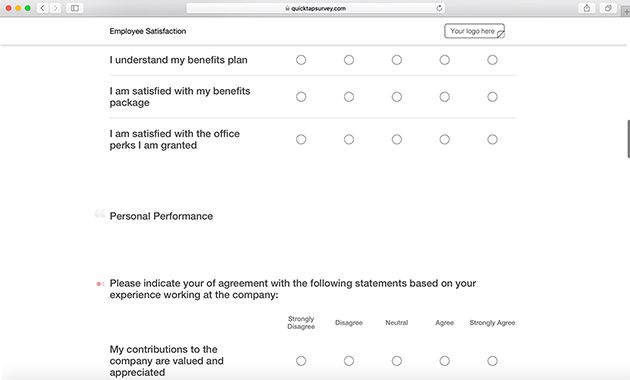
Task: Click the Safari forward navigation arrow
Action: click(55, 8)
